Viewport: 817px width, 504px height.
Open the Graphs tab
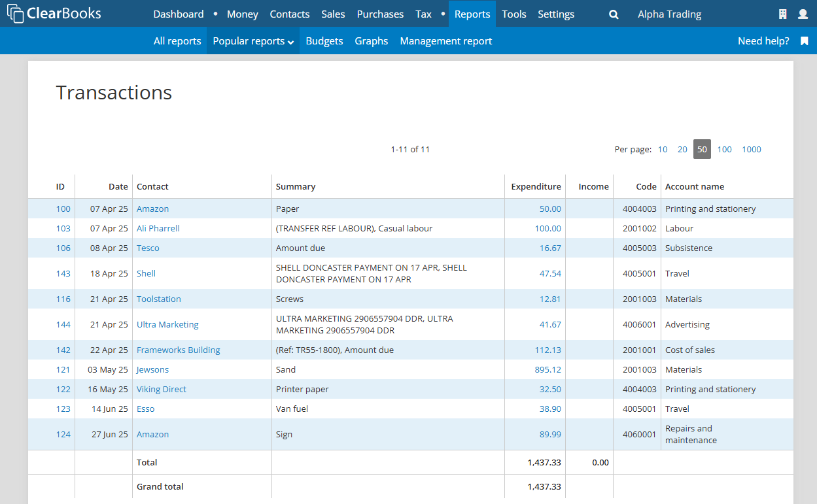coord(372,41)
